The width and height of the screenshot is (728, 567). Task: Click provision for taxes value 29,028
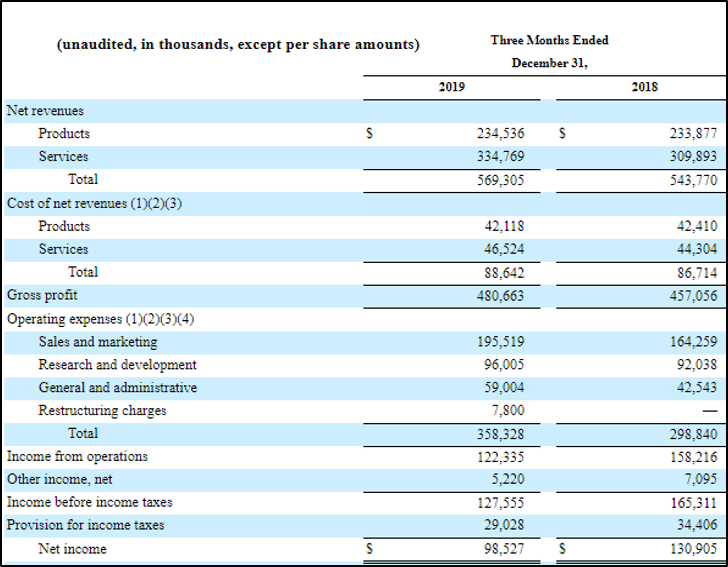(x=504, y=524)
